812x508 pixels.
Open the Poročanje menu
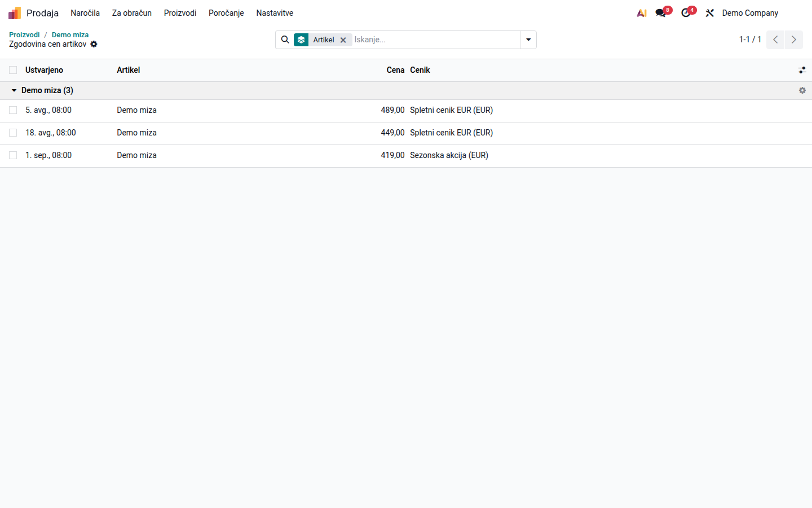pyautogui.click(x=226, y=13)
